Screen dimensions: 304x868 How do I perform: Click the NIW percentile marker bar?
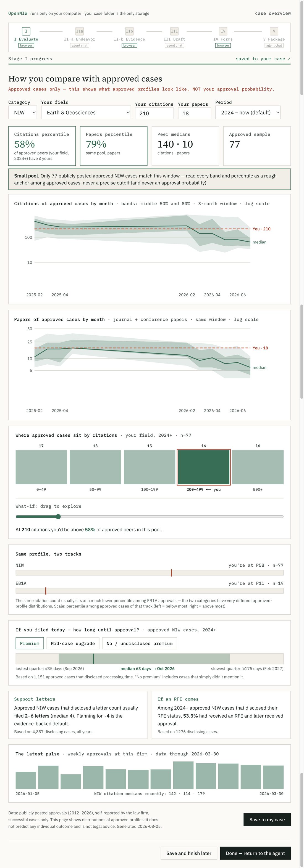coord(171,573)
